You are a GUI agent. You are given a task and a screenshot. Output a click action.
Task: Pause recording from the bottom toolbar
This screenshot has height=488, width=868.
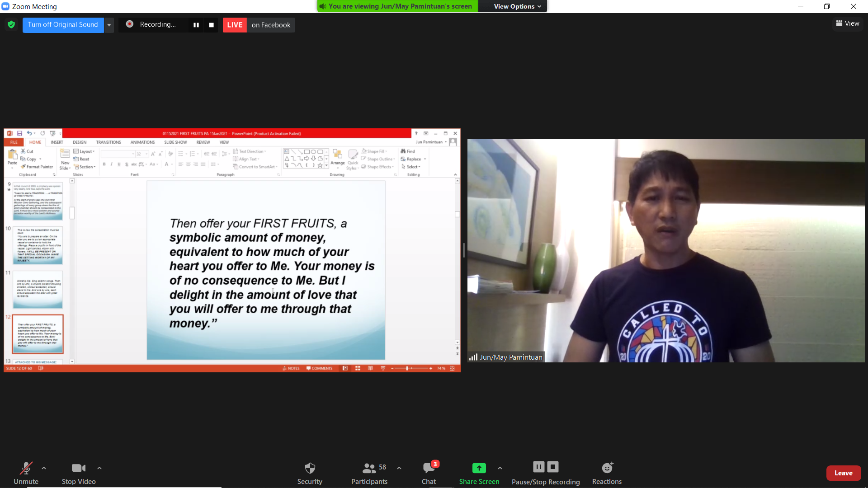click(538, 467)
